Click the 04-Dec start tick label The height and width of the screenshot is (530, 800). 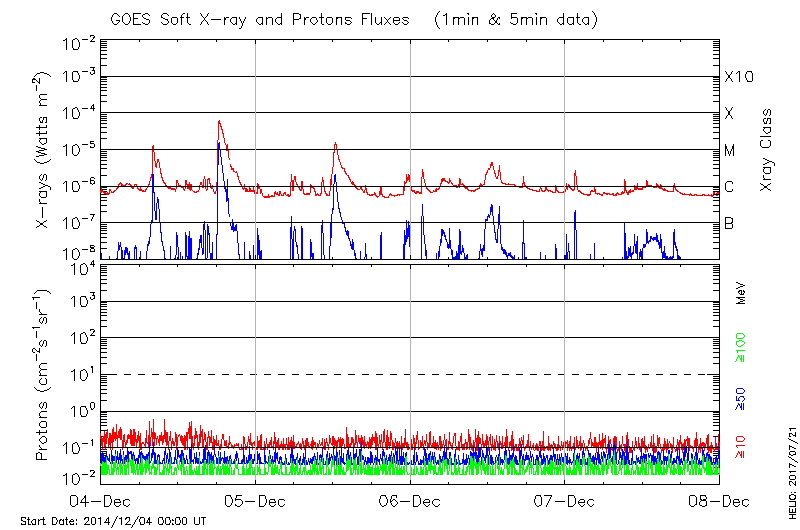[x=101, y=501]
